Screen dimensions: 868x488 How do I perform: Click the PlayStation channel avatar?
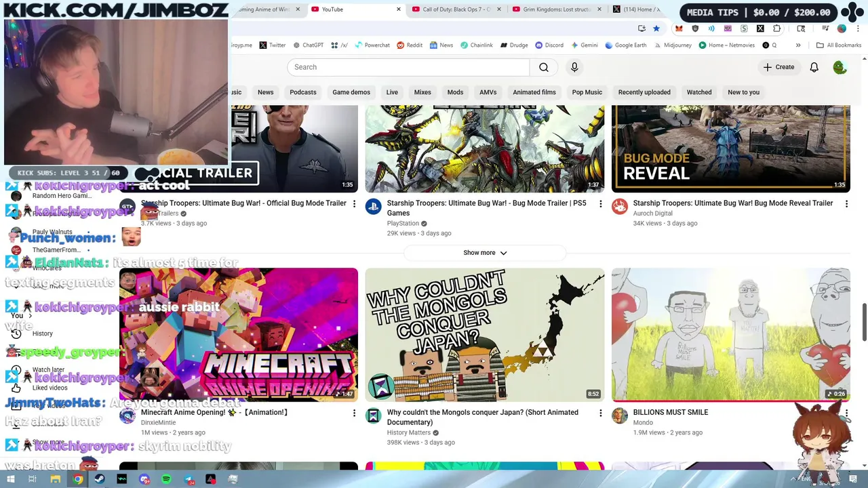[374, 207]
